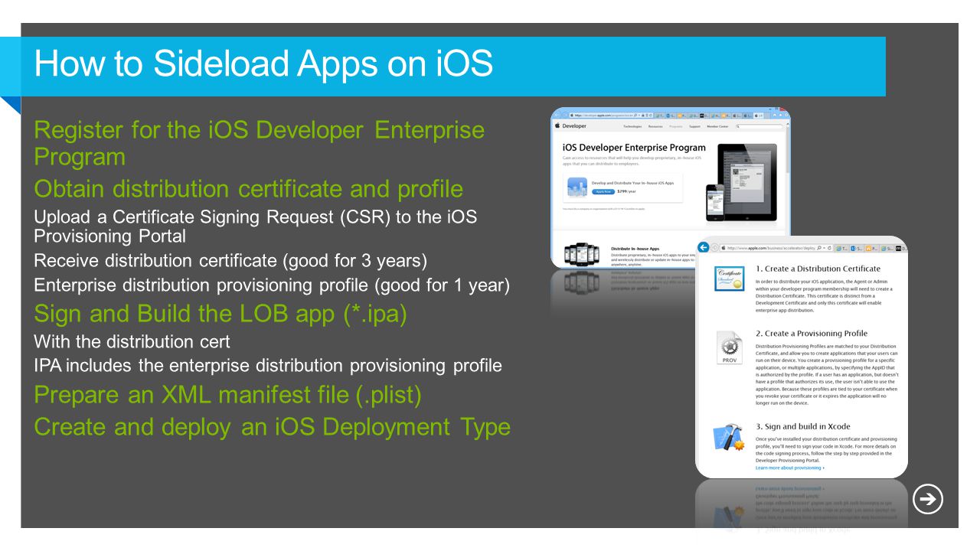
Task: Click 'Prepare an XML manifest file (.plist)'
Action: point(228,395)
